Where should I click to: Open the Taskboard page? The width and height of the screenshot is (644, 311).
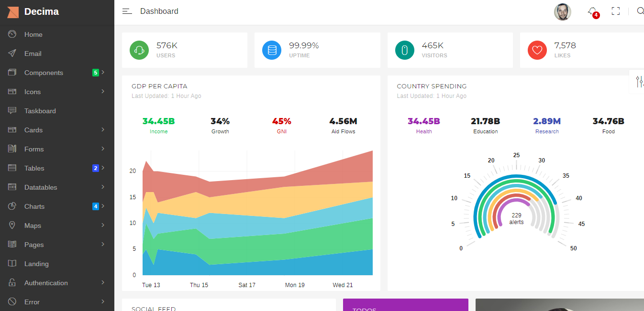coord(40,111)
